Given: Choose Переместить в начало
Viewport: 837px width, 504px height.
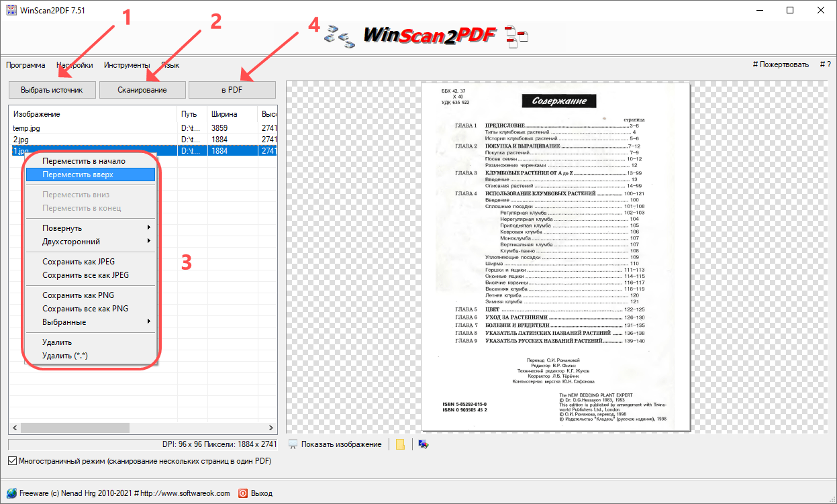Looking at the screenshot, I should click(x=90, y=161).
